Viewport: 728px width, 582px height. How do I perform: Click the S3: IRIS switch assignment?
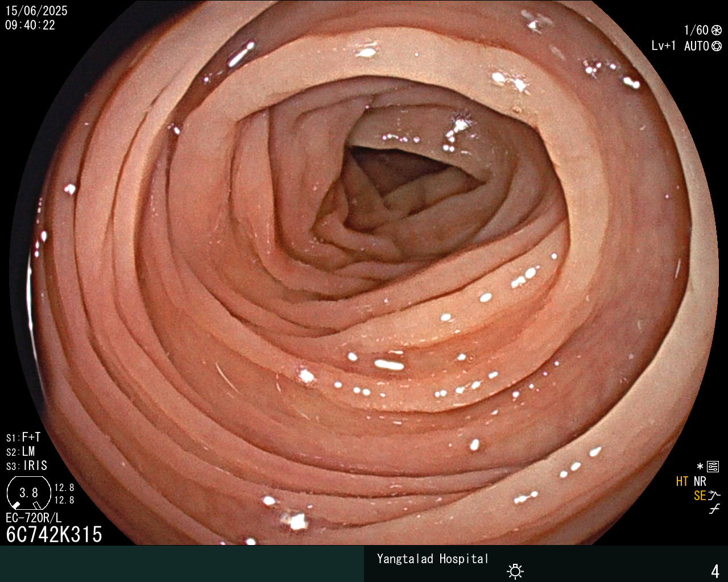pos(27,465)
